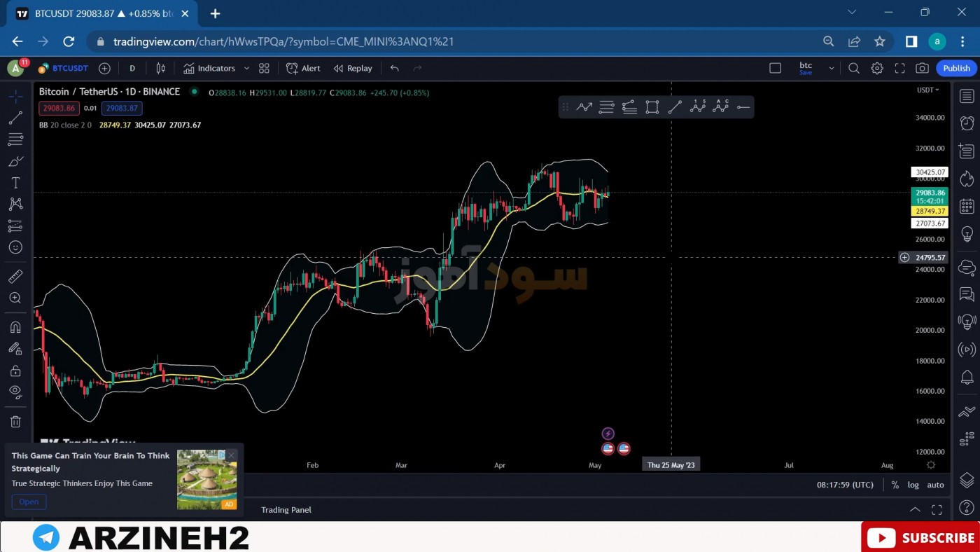Create an Alert
This screenshot has height=552, width=980.
(303, 68)
